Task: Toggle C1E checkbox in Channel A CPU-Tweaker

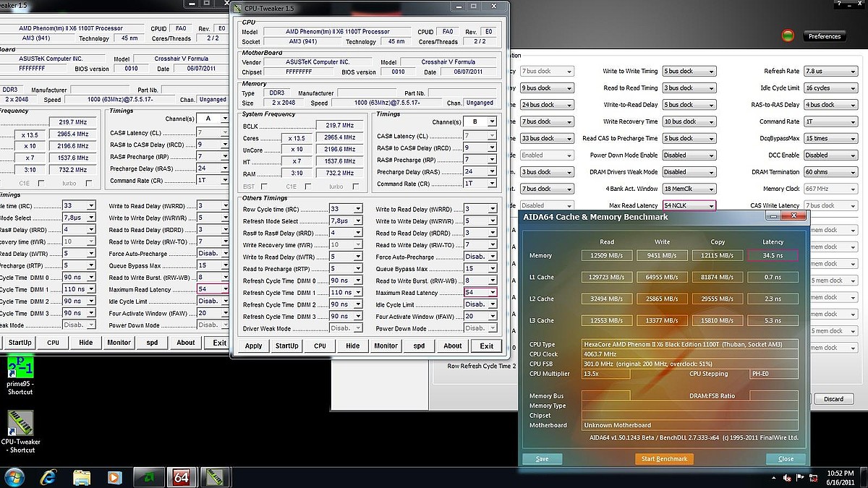Action: click(41, 183)
